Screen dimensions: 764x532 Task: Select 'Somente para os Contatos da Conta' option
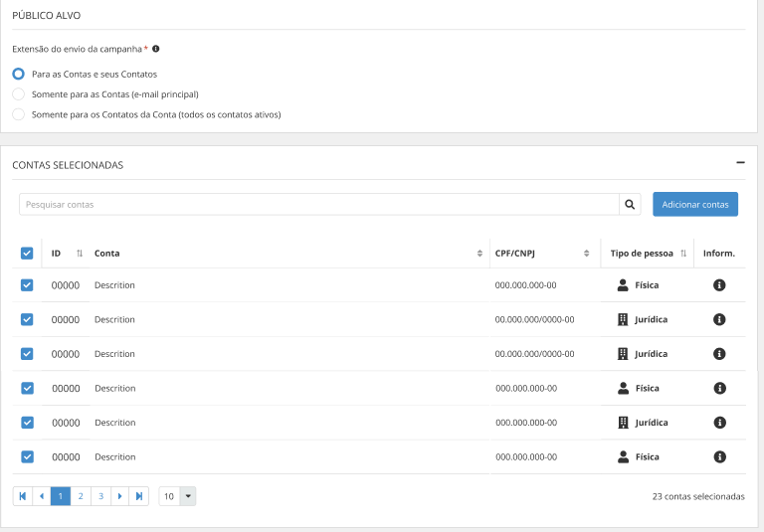tap(18, 114)
